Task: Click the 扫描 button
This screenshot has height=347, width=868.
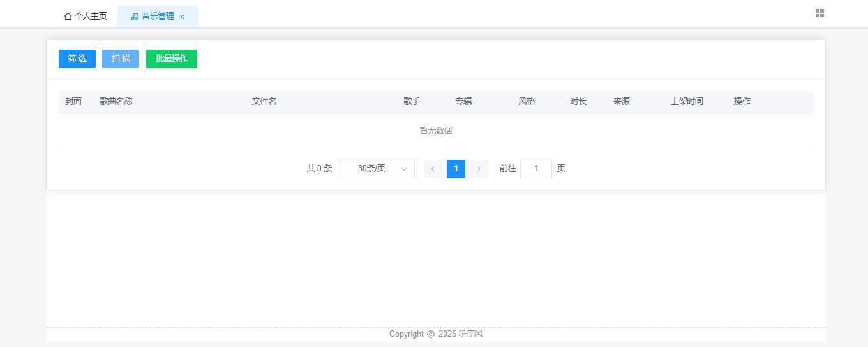Action: (121, 59)
